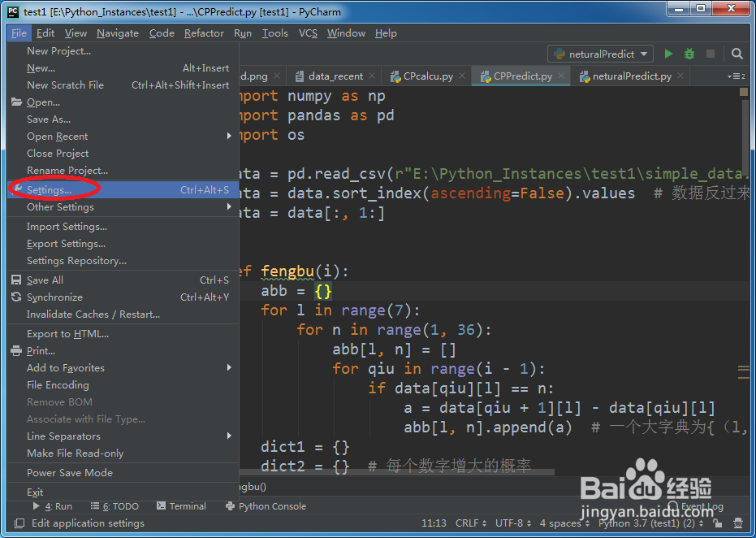This screenshot has height=538, width=756.
Task: Open the Refactor menu
Action: (x=204, y=33)
